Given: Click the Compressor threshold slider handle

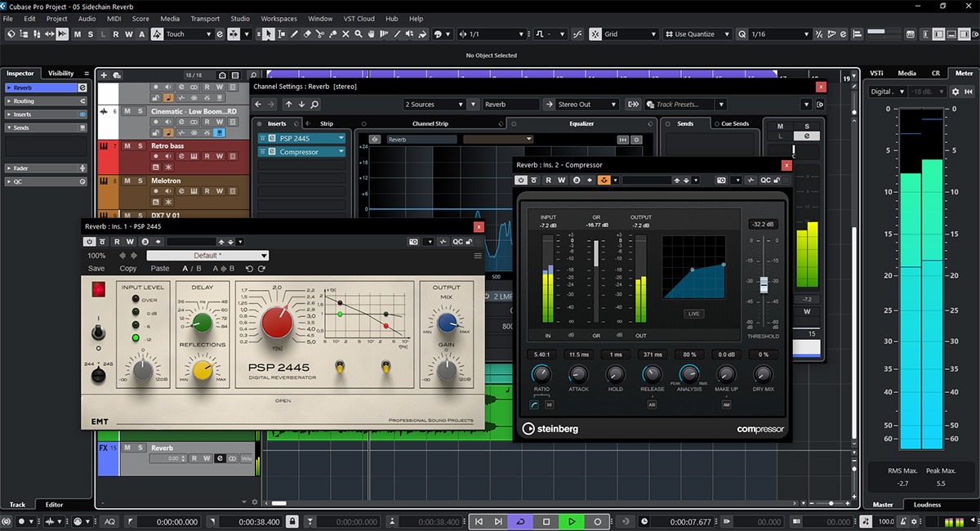Looking at the screenshot, I should tap(764, 283).
